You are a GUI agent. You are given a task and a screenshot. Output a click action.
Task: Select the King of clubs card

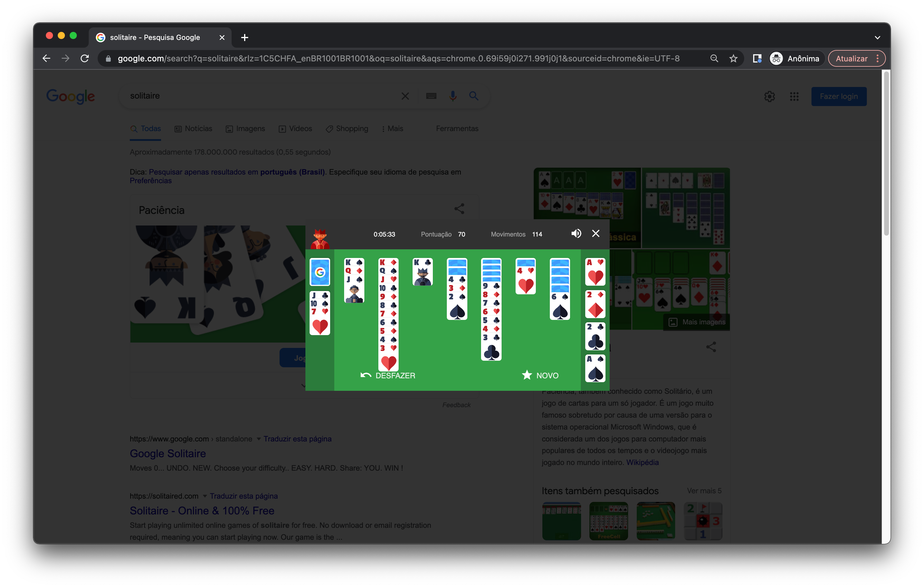tap(422, 272)
